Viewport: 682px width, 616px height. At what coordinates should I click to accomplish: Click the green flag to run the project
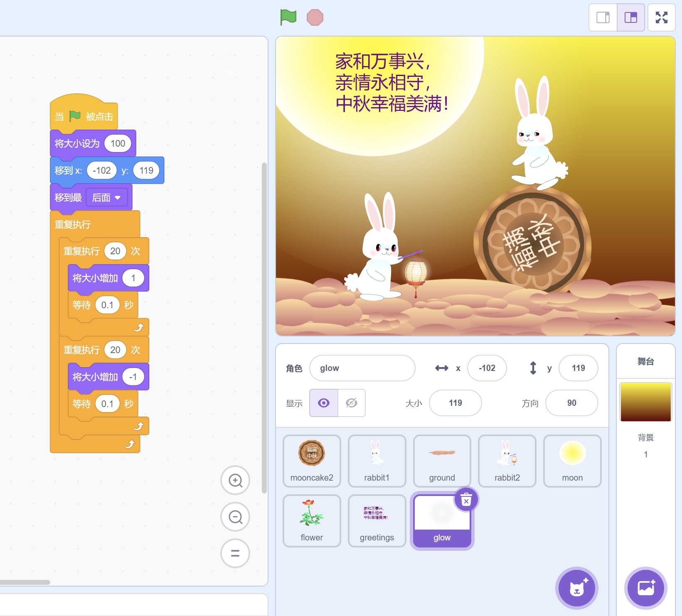288,17
